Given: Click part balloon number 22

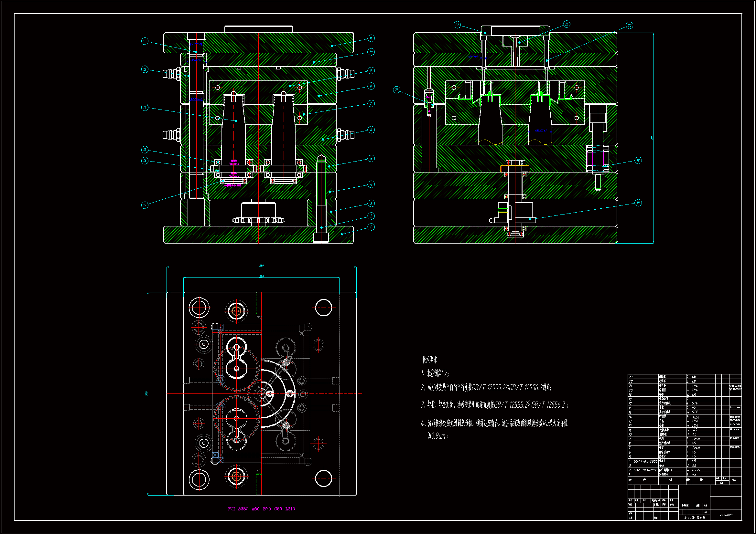Looking at the screenshot, I should [457, 25].
